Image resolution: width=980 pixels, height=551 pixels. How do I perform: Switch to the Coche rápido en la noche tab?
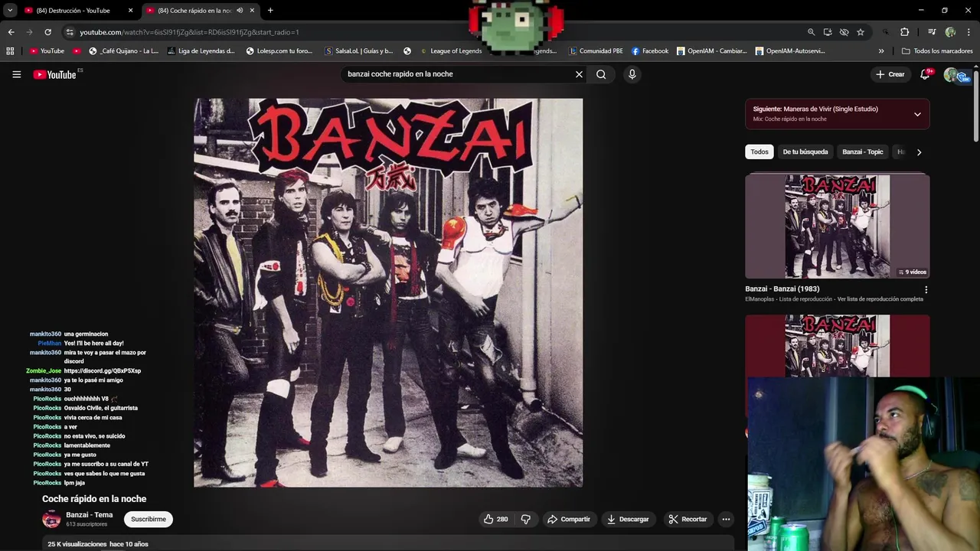tap(194, 11)
